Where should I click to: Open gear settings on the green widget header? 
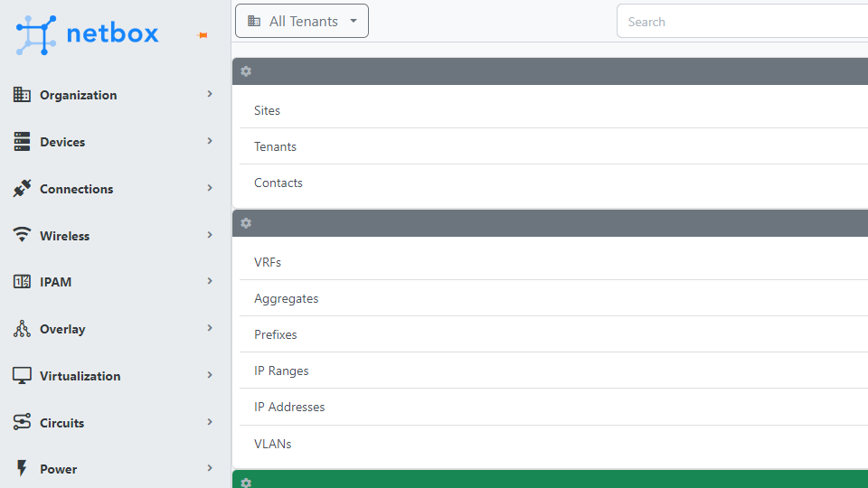[246, 483]
